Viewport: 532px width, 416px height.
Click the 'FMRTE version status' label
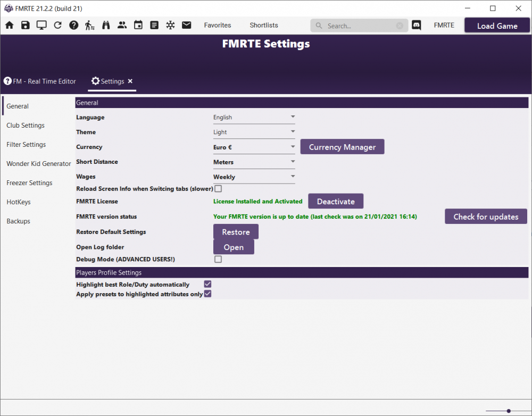pos(106,217)
